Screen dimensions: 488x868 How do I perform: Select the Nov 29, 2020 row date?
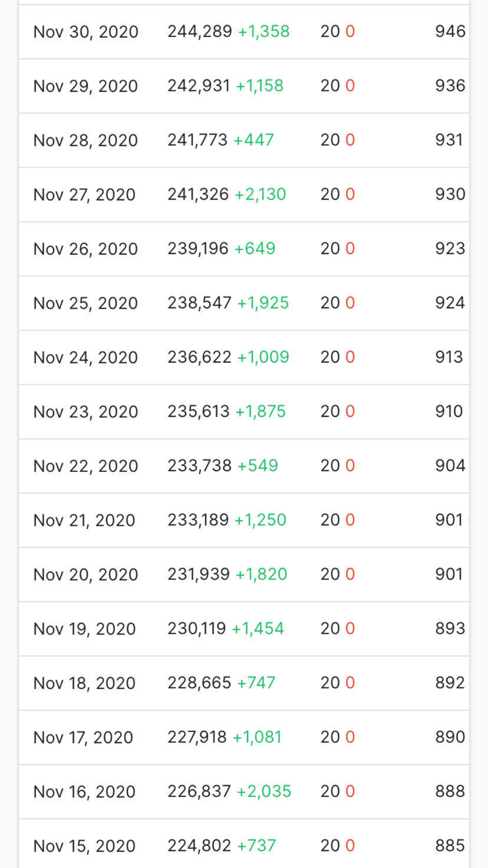point(86,86)
